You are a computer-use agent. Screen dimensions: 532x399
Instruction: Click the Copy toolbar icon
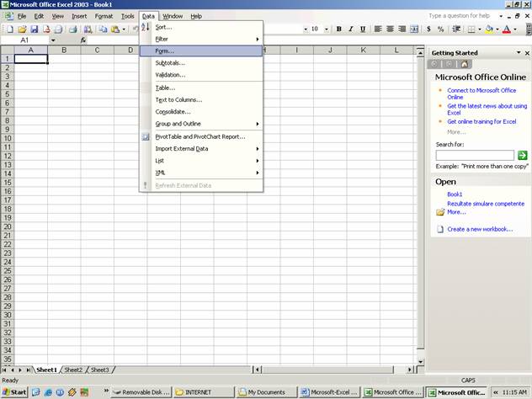click(x=103, y=29)
